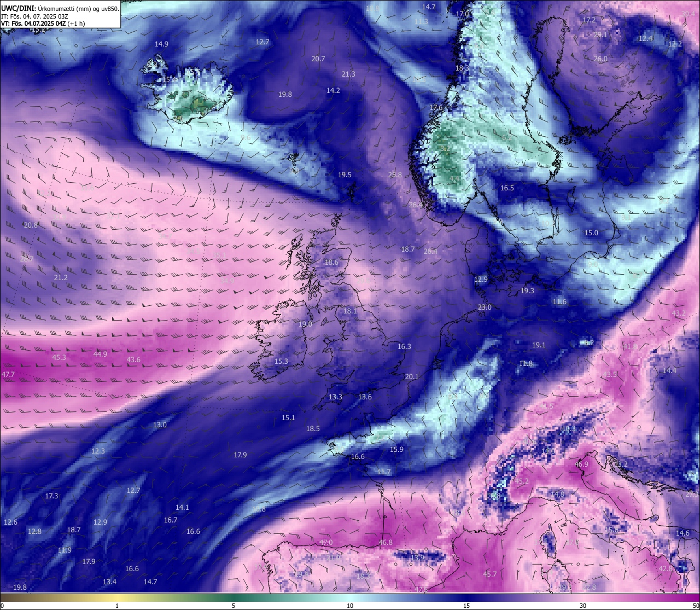700x610 pixels.
Task: Select the 17.3 value label
Action: click(51, 496)
